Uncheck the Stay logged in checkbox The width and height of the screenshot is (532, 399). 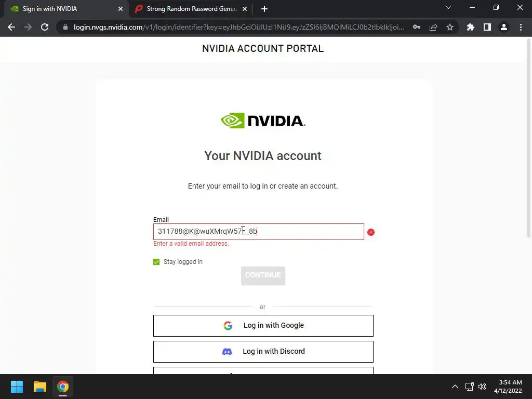pyautogui.click(x=156, y=262)
